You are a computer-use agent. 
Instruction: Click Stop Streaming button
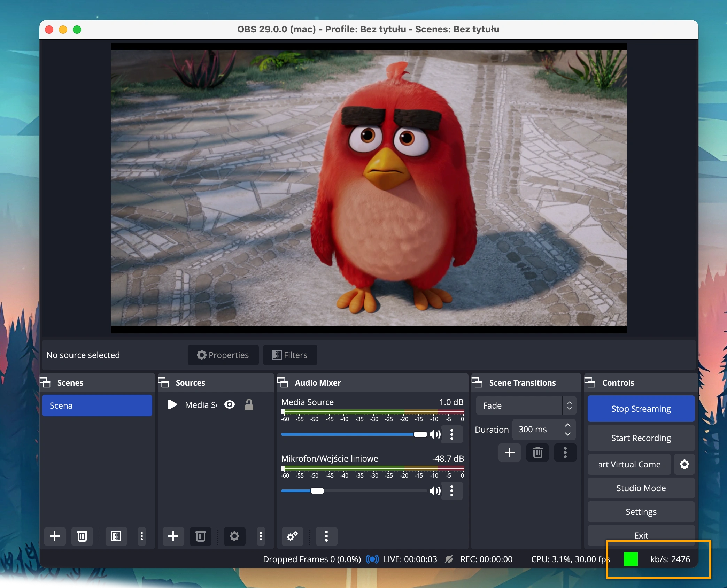(641, 409)
